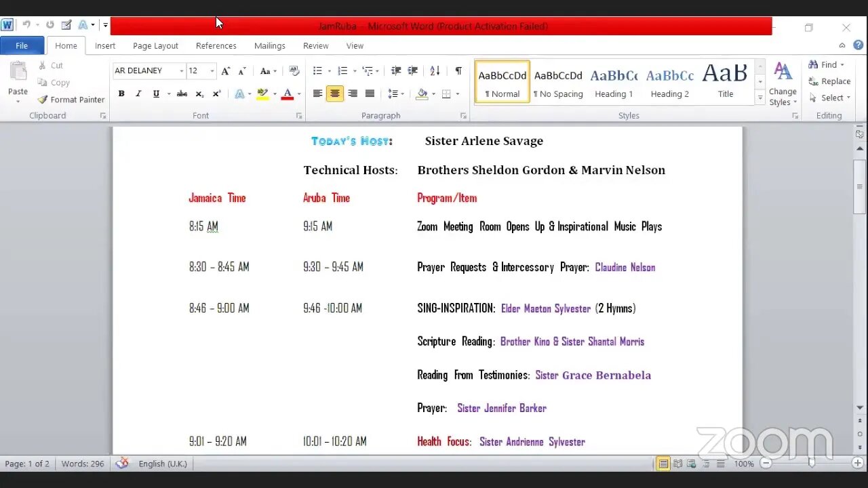868x488 pixels.
Task: Align text to the right
Action: (353, 94)
